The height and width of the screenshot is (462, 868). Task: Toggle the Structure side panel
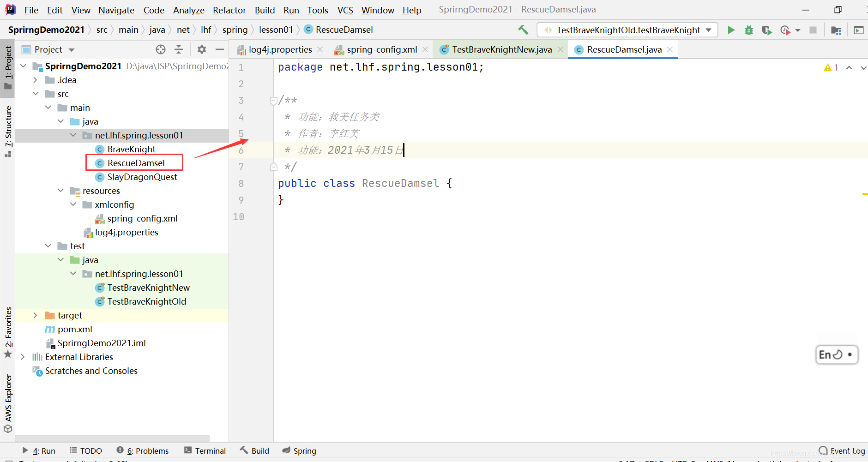(8, 131)
